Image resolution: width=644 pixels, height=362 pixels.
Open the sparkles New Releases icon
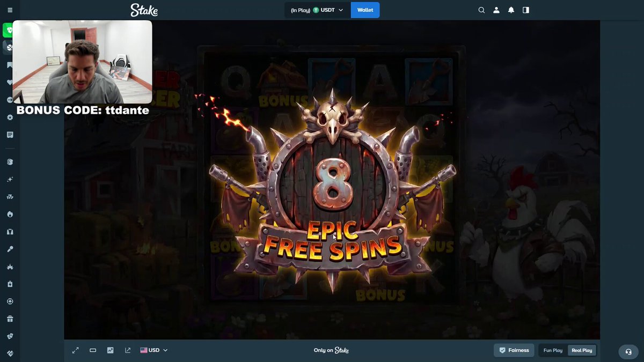point(10,179)
